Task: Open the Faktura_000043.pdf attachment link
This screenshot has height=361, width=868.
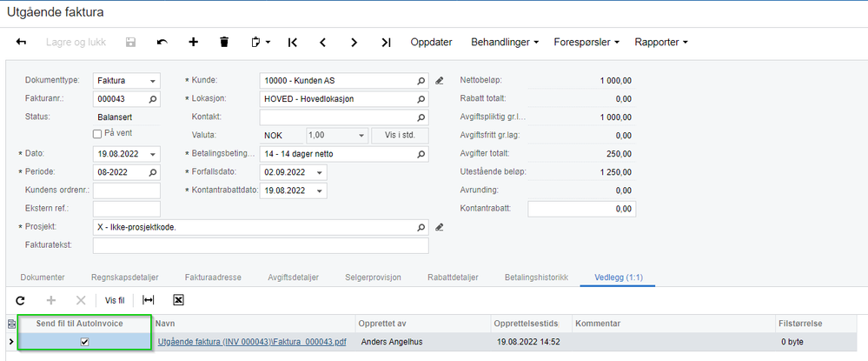Action: tap(252, 342)
